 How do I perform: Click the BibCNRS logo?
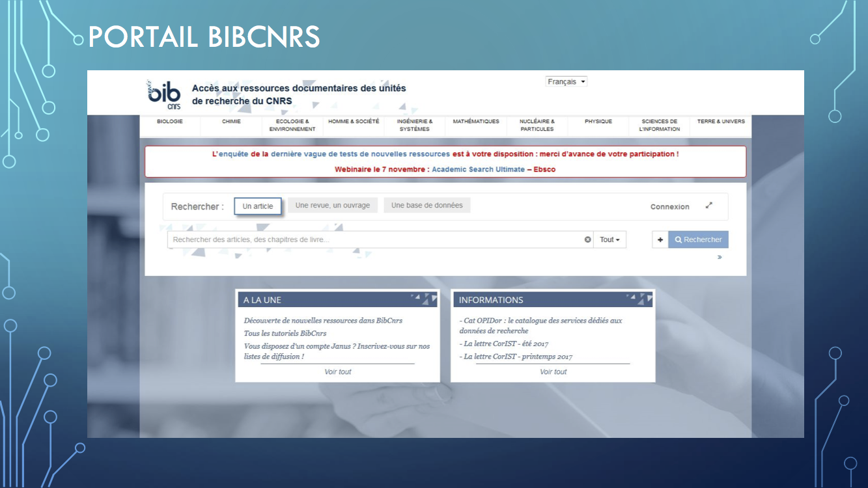(x=163, y=94)
